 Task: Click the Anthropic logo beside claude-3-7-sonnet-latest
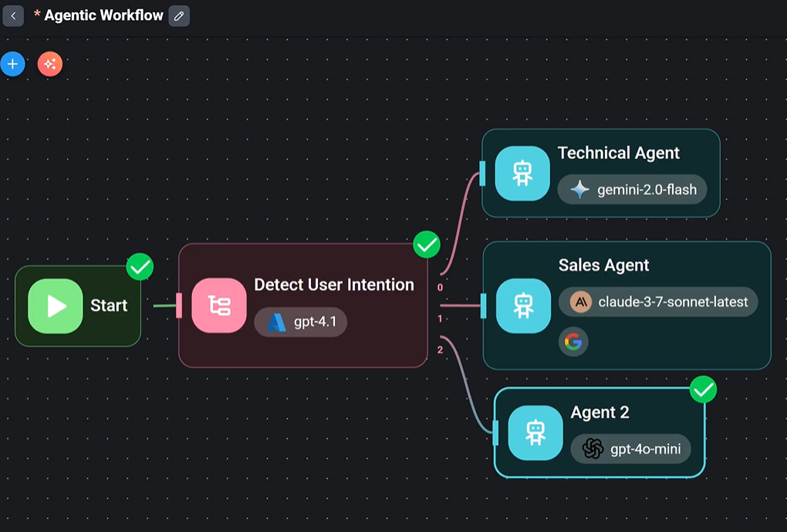tap(581, 301)
